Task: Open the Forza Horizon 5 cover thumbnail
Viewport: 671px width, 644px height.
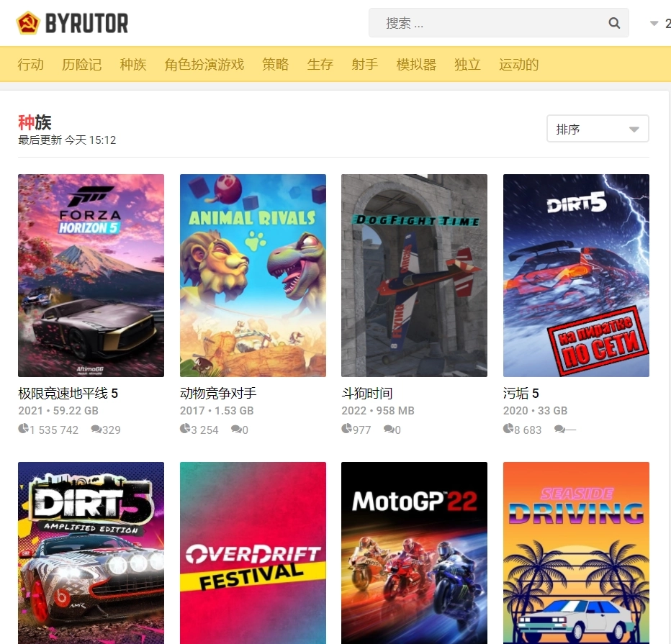Action: (91, 275)
